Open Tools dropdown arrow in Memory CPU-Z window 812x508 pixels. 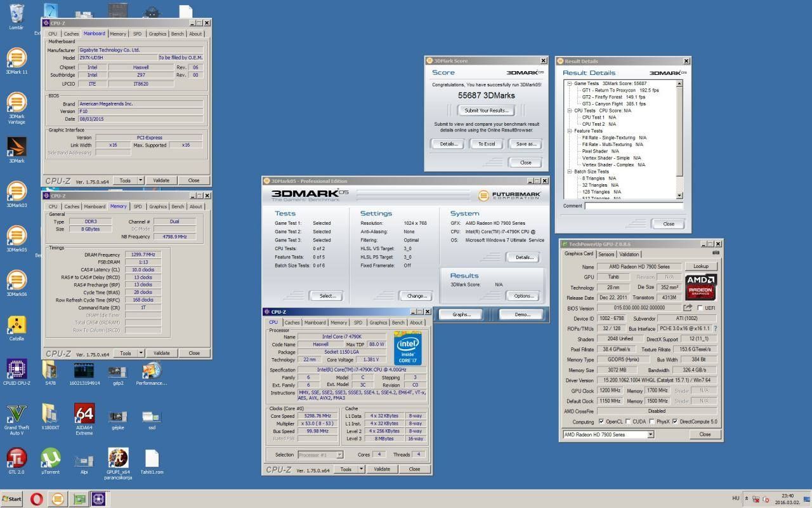click(x=141, y=353)
